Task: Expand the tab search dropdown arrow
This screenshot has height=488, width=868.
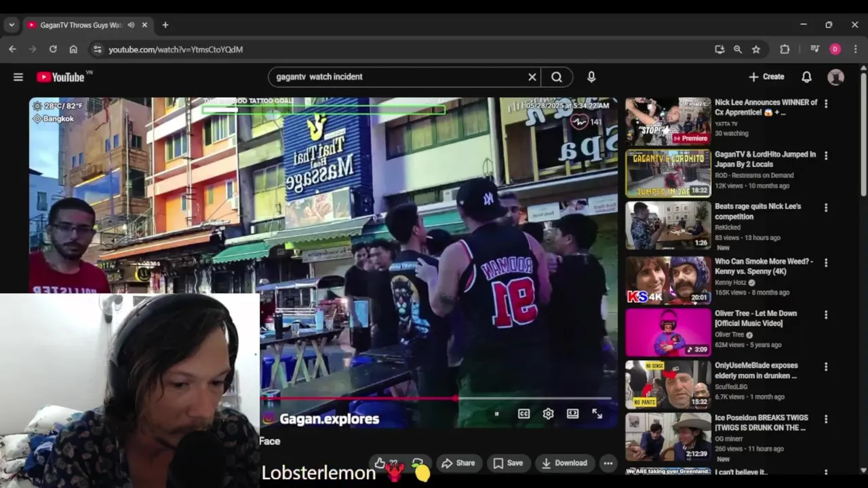Action: (x=11, y=25)
